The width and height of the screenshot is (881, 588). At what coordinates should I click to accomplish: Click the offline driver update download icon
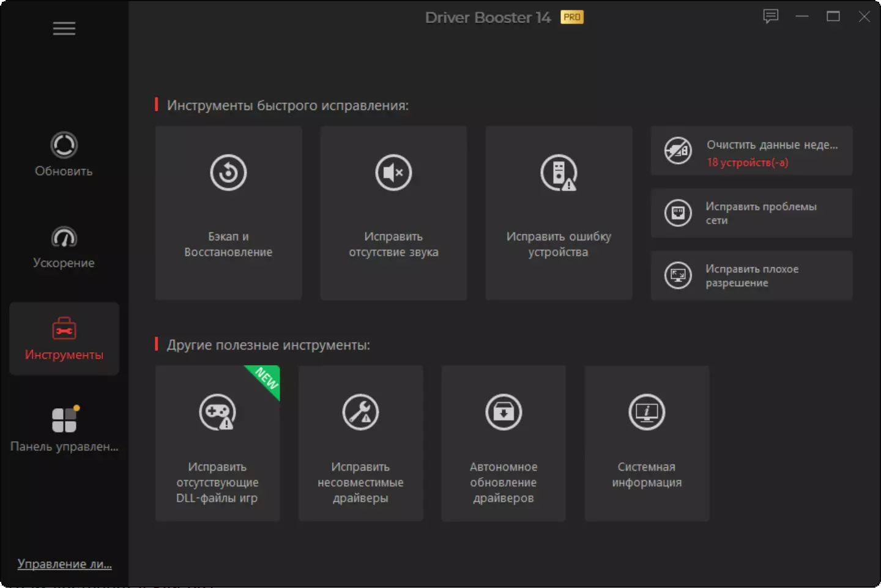tap(504, 412)
